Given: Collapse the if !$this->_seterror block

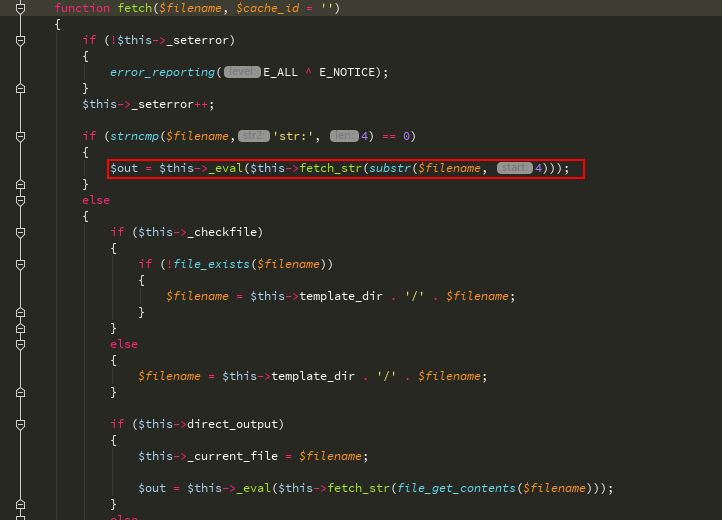Looking at the screenshot, I should pyautogui.click(x=20, y=41).
